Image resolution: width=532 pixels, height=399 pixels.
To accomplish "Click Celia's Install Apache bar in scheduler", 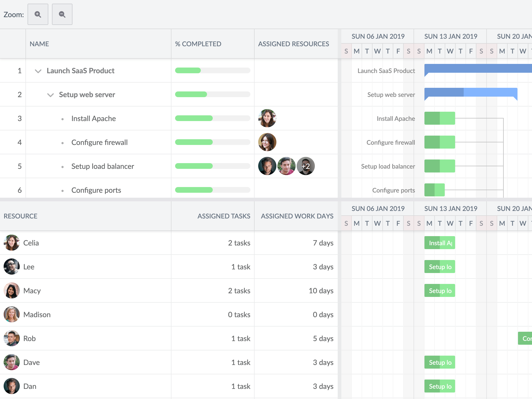I will point(440,243).
